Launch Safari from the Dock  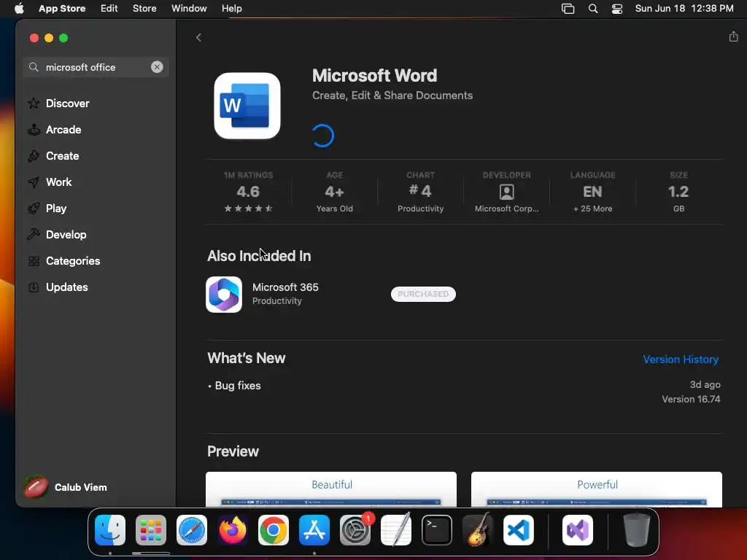[x=192, y=530]
